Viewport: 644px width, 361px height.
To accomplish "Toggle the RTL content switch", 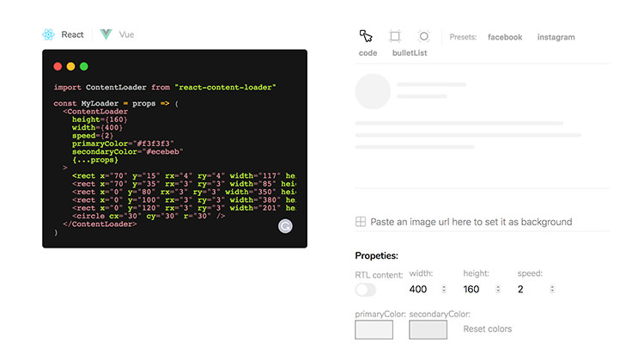I will (366, 290).
